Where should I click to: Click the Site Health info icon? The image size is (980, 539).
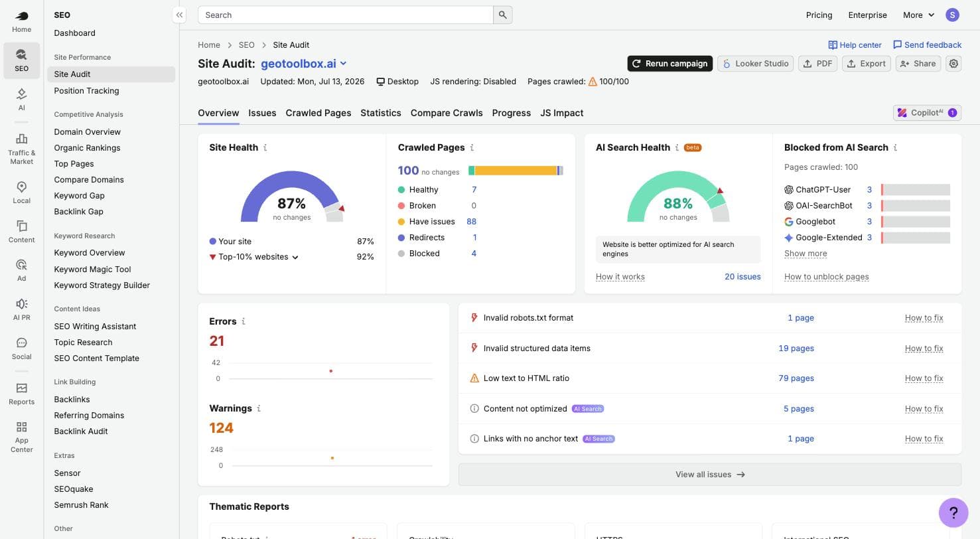(265, 147)
